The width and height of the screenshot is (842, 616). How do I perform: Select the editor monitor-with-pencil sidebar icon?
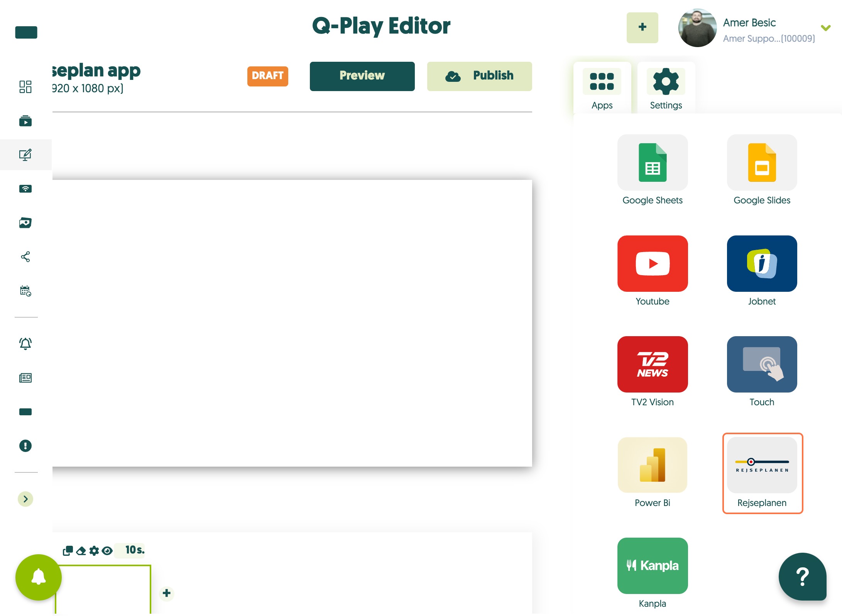click(25, 155)
